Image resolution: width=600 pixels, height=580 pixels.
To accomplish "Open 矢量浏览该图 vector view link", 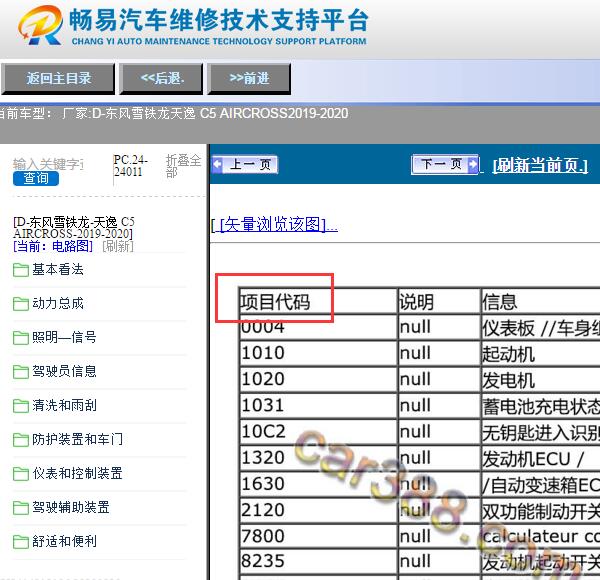I will coord(274,224).
